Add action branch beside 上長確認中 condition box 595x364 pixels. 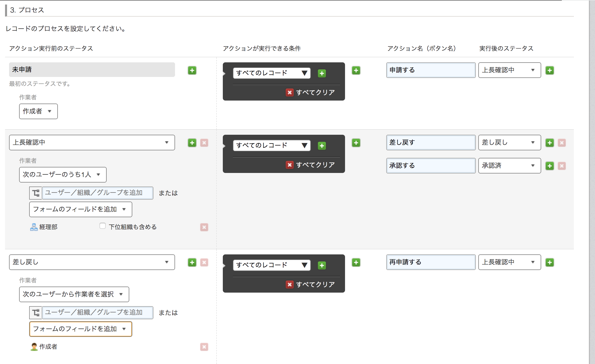pyautogui.click(x=356, y=143)
